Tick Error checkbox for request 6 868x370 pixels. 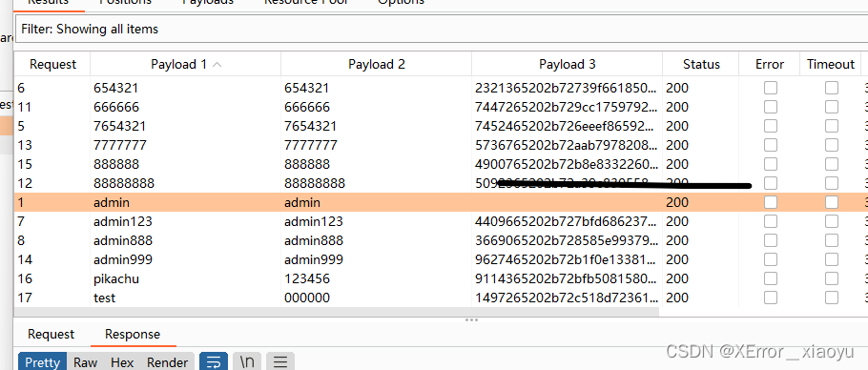(770, 88)
